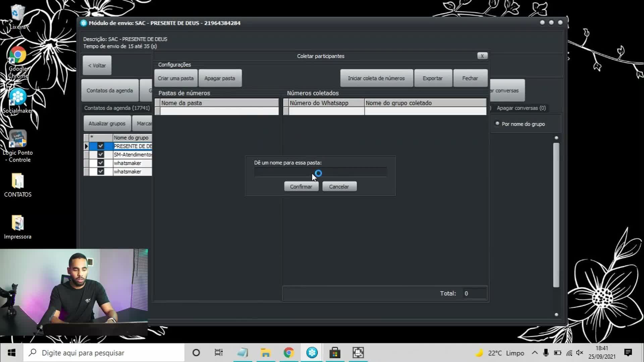Open the Logic Ponto - Controle shortcut
The height and width of the screenshot is (362, 644).
coord(18,146)
